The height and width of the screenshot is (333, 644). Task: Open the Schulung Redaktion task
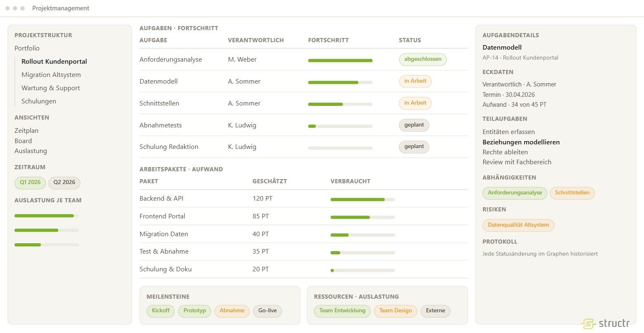point(304,147)
